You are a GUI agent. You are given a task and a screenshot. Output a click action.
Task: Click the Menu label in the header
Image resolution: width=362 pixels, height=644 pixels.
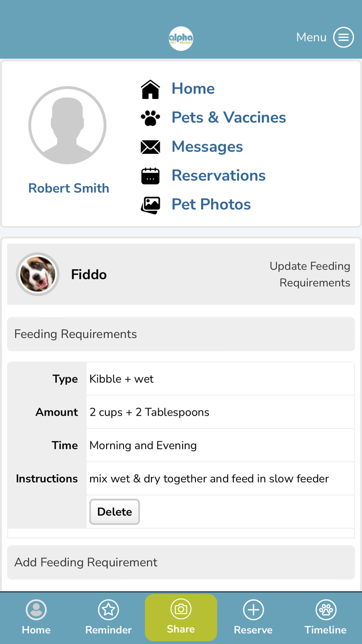point(311,37)
